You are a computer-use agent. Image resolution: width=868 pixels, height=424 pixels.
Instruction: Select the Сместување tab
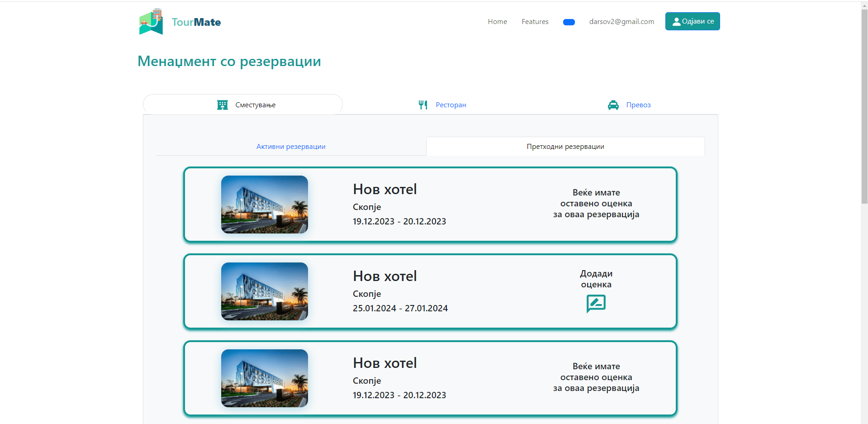click(255, 105)
